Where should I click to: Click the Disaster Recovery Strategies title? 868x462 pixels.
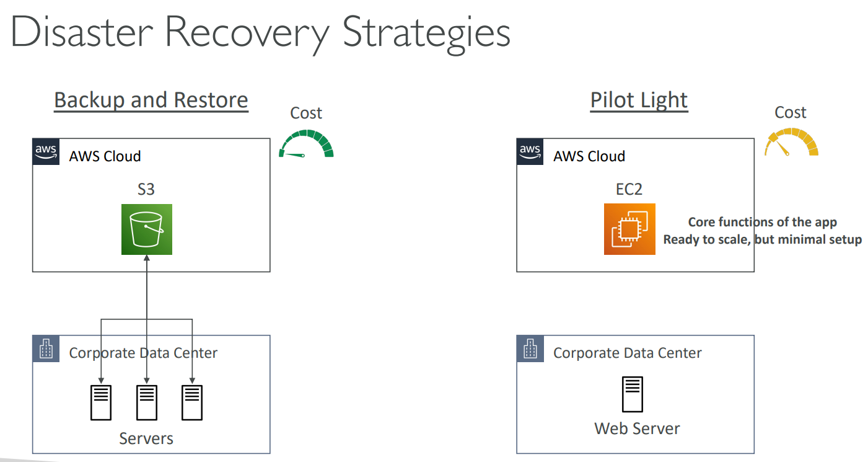point(260,32)
